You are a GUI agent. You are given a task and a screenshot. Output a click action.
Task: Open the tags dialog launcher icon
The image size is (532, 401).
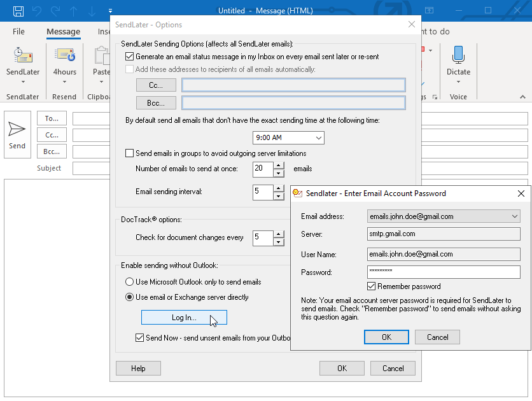click(435, 97)
